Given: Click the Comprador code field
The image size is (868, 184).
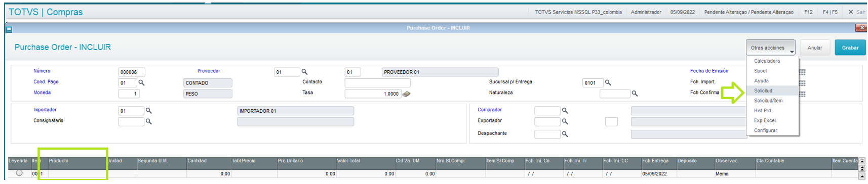Looking at the screenshot, I should [x=547, y=111].
